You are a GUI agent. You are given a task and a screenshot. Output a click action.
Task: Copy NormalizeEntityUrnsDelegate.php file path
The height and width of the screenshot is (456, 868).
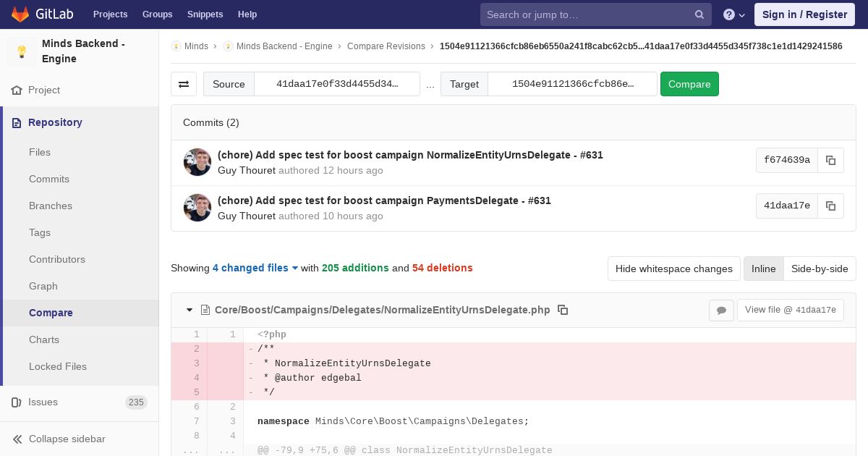pos(563,310)
